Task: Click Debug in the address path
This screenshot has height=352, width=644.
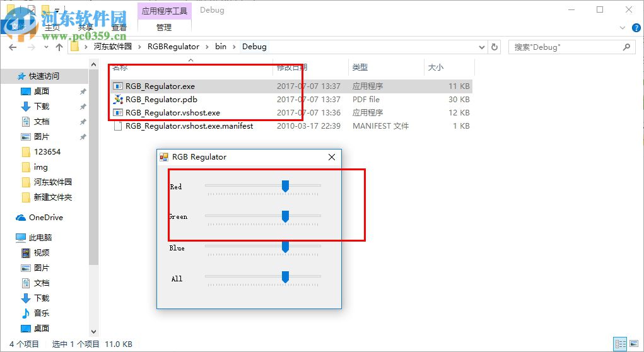Action: click(x=254, y=47)
